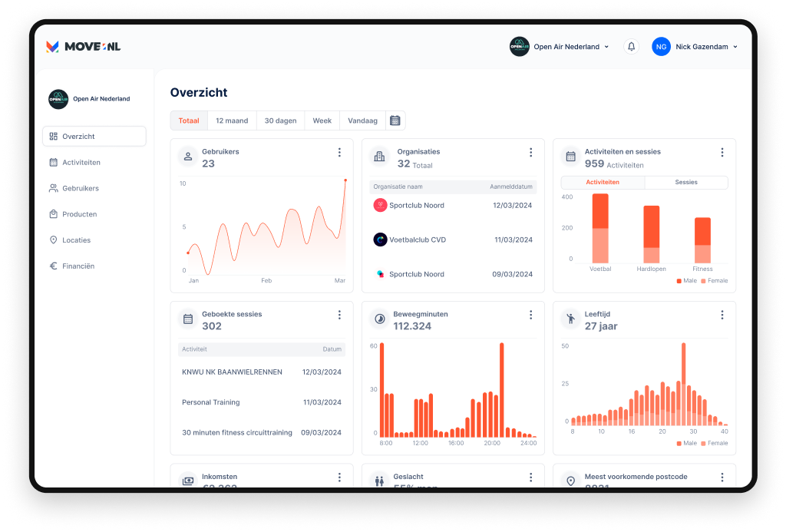Click the MOVE NL logo
The height and width of the screenshot is (532, 786).
[83, 47]
